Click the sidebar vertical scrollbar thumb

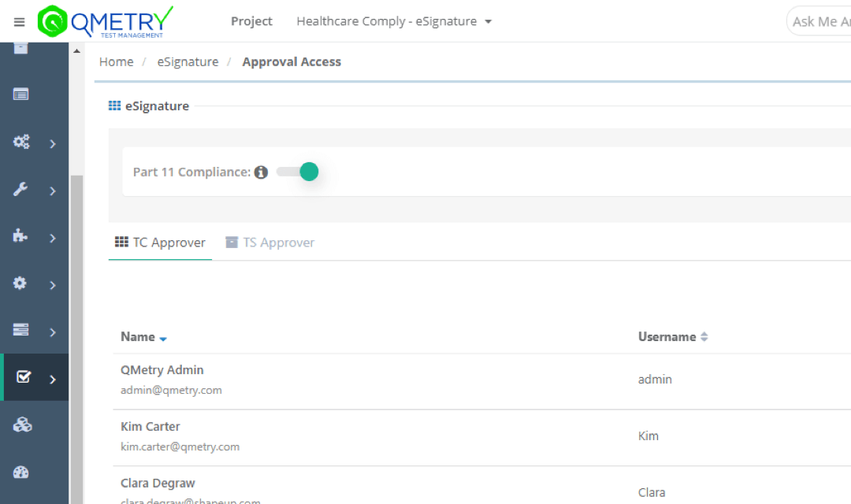(x=76, y=339)
